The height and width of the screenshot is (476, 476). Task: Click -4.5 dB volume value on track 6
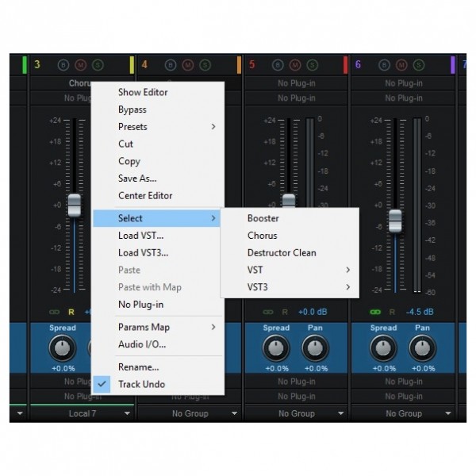(x=420, y=312)
